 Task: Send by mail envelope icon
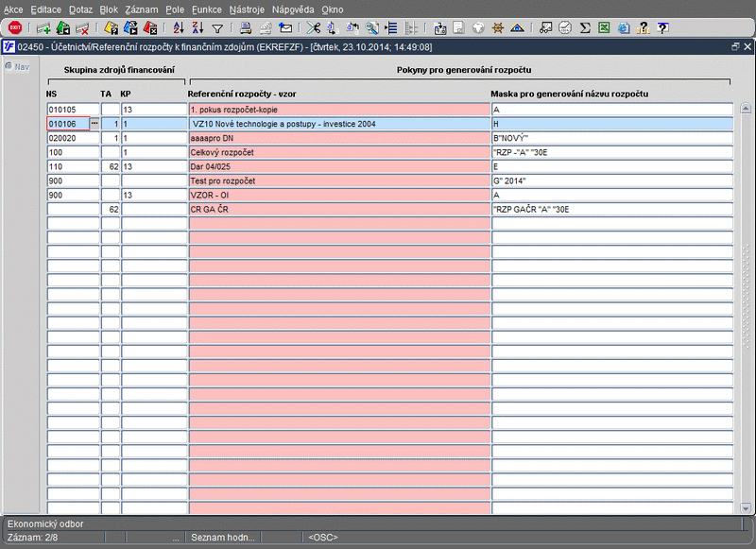pyautogui.click(x=285, y=28)
